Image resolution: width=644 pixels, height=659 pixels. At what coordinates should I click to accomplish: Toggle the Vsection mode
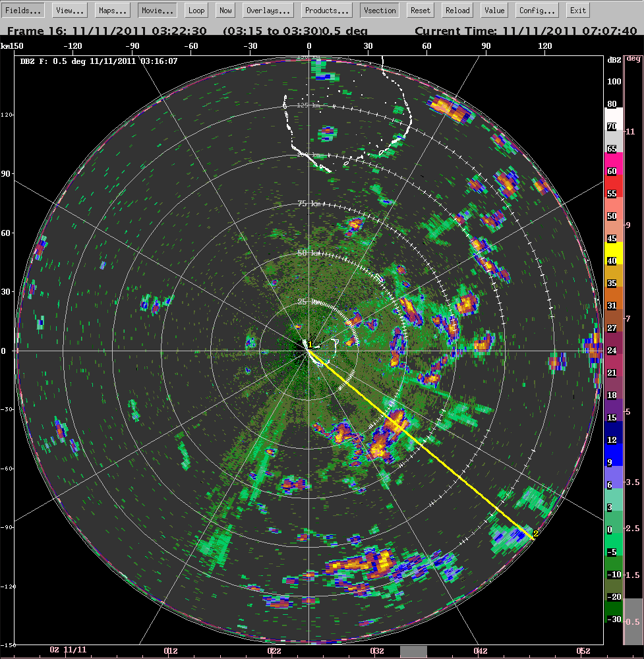tap(380, 11)
